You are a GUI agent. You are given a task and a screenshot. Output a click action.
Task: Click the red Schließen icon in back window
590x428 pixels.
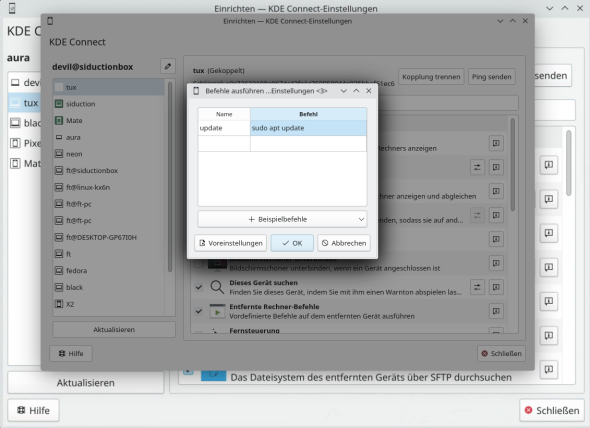point(529,410)
